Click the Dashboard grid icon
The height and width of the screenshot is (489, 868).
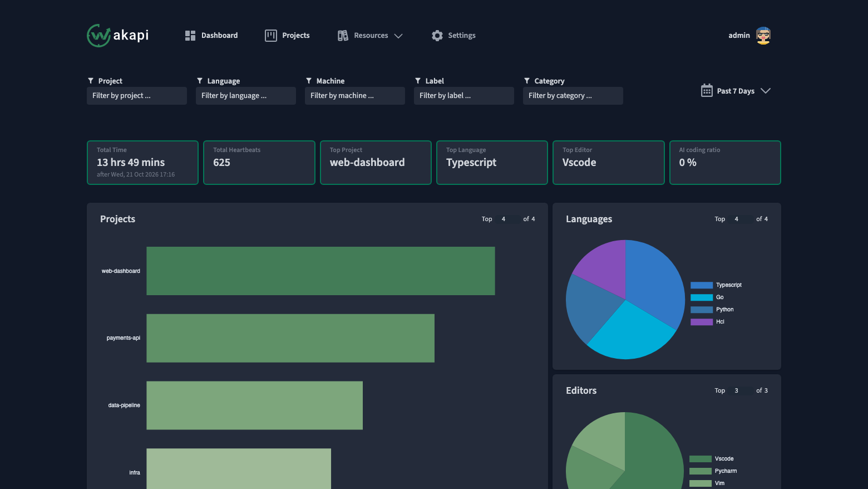click(190, 36)
